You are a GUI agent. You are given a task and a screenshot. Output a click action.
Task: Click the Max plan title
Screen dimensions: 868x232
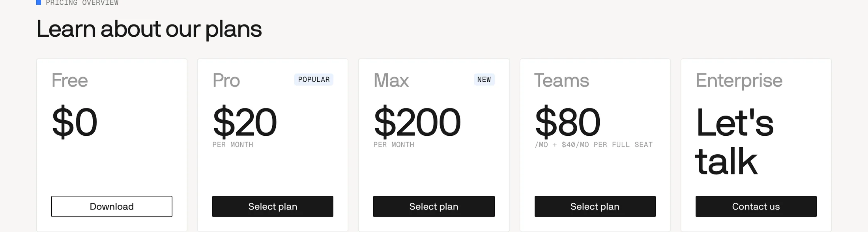click(x=391, y=80)
